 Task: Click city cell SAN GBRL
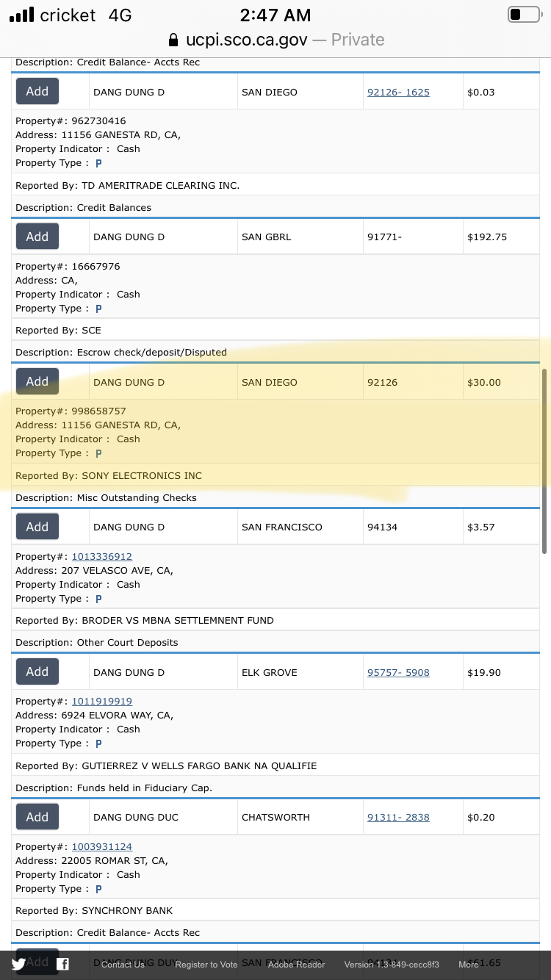point(267,237)
